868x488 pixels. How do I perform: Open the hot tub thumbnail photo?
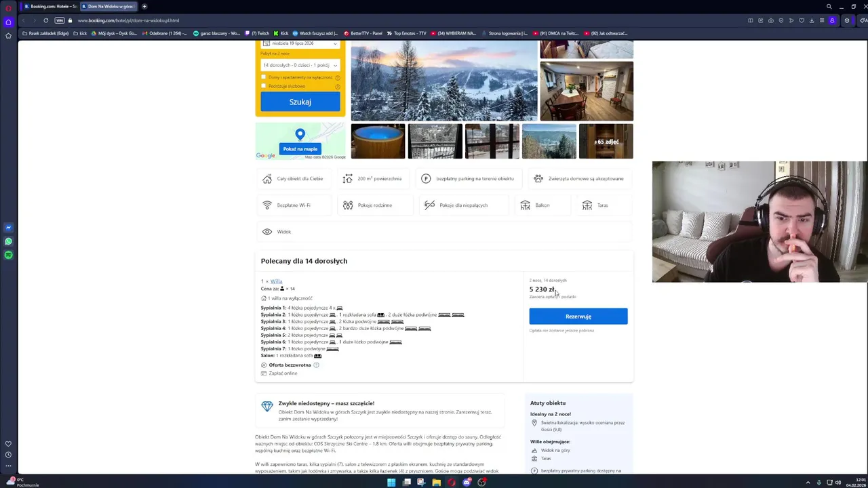point(378,141)
